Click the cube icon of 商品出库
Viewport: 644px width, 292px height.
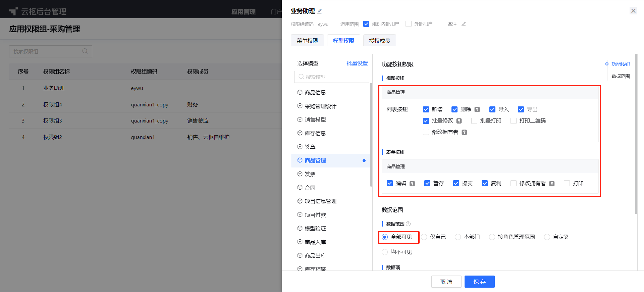click(x=300, y=255)
